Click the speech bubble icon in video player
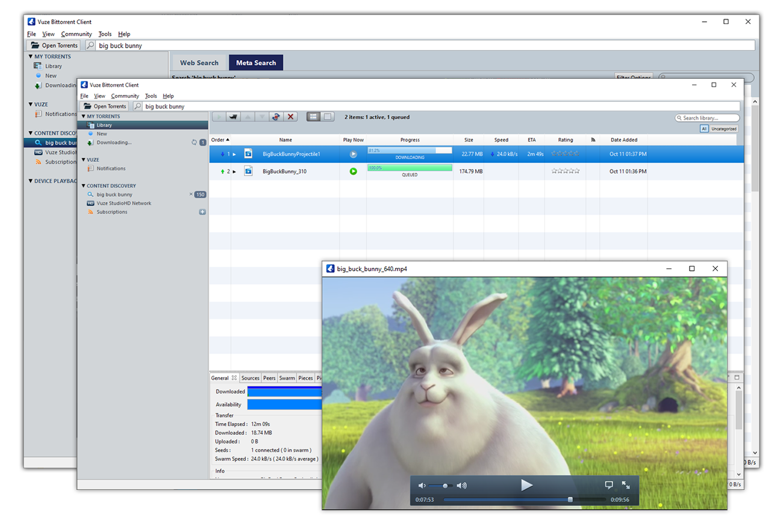Image resolution: width=783 pixels, height=532 pixels. click(x=609, y=485)
